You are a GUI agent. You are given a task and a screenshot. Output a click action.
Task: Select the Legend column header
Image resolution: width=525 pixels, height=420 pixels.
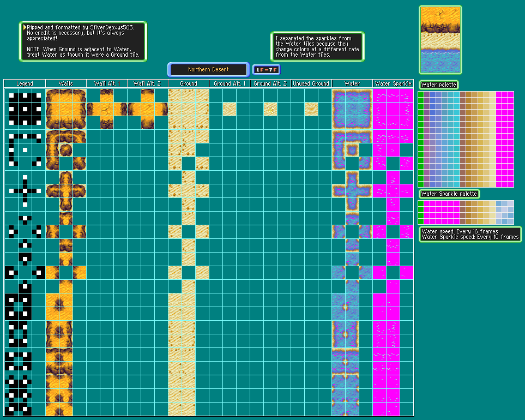coord(25,84)
